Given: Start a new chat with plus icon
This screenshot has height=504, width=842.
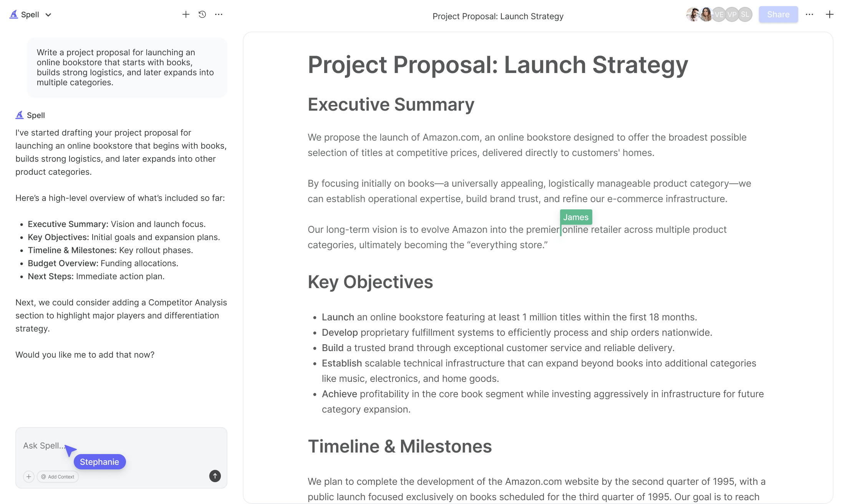Looking at the screenshot, I should (186, 15).
